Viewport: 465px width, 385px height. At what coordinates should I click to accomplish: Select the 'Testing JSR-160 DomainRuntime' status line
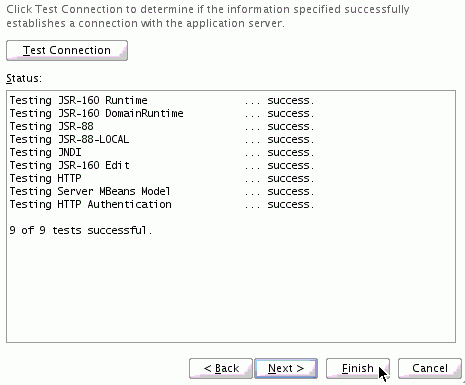(x=162, y=113)
